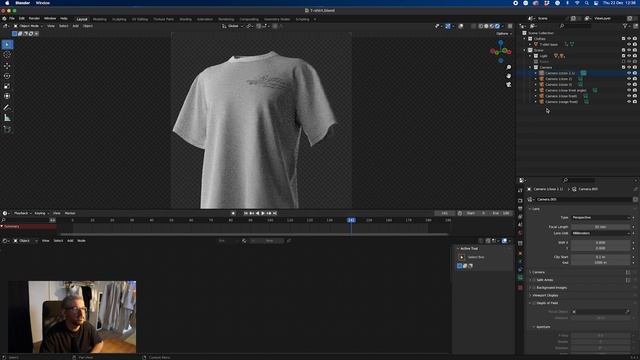
Task: Click the Shift X value field
Action: coord(601,242)
